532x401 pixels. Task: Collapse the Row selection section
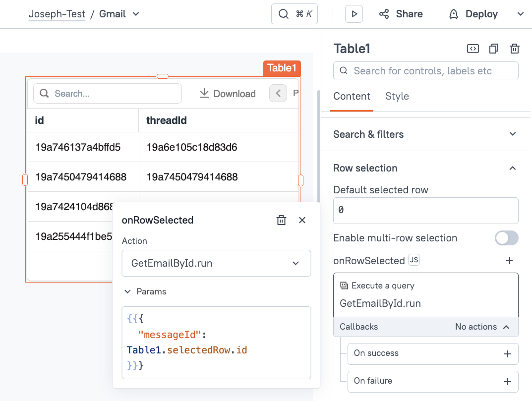coord(513,169)
